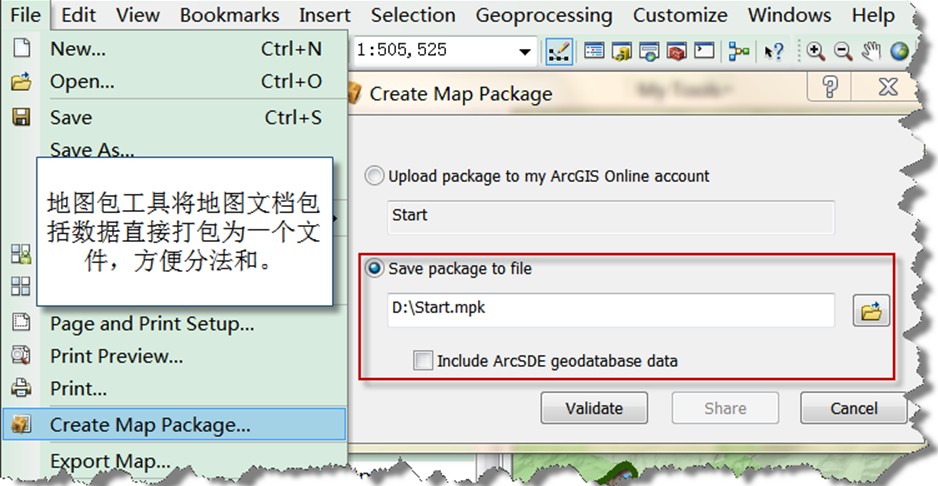Open the ArcToolbox window icon
Viewport: 938px width, 486px height.
tap(677, 51)
